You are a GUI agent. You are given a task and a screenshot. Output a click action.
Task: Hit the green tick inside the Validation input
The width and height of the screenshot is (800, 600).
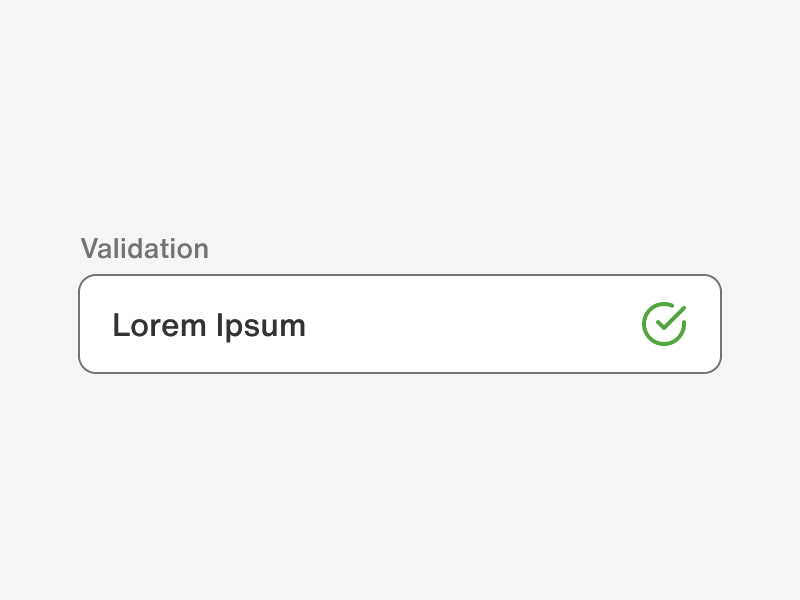tap(664, 324)
